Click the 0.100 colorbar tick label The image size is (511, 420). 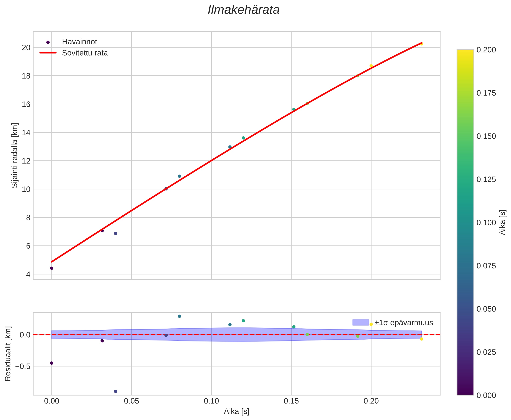(486, 223)
